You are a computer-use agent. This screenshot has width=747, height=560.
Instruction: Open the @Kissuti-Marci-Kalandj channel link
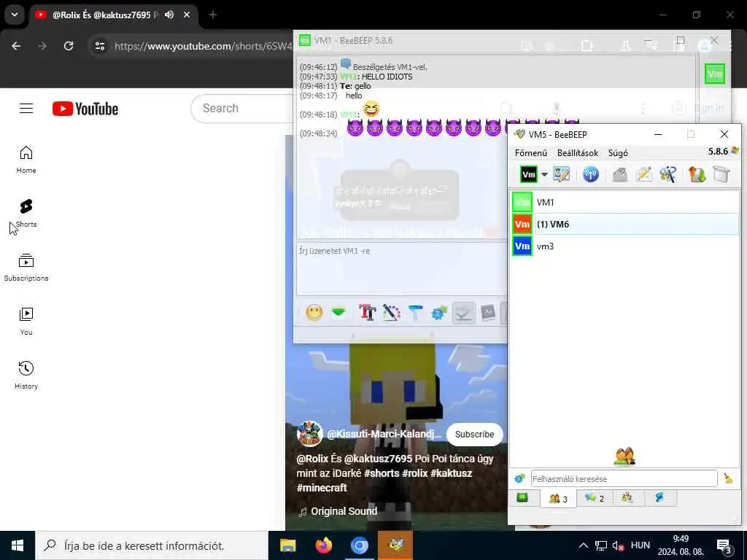[384, 435]
